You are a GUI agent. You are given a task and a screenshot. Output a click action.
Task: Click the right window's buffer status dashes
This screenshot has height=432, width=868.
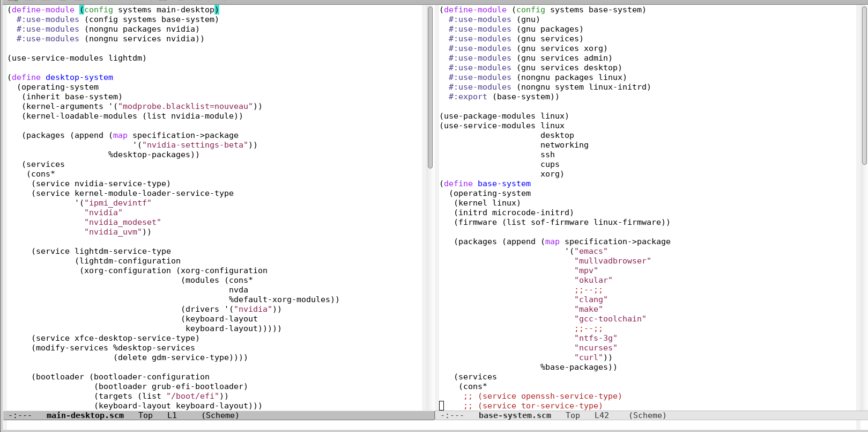(452, 415)
